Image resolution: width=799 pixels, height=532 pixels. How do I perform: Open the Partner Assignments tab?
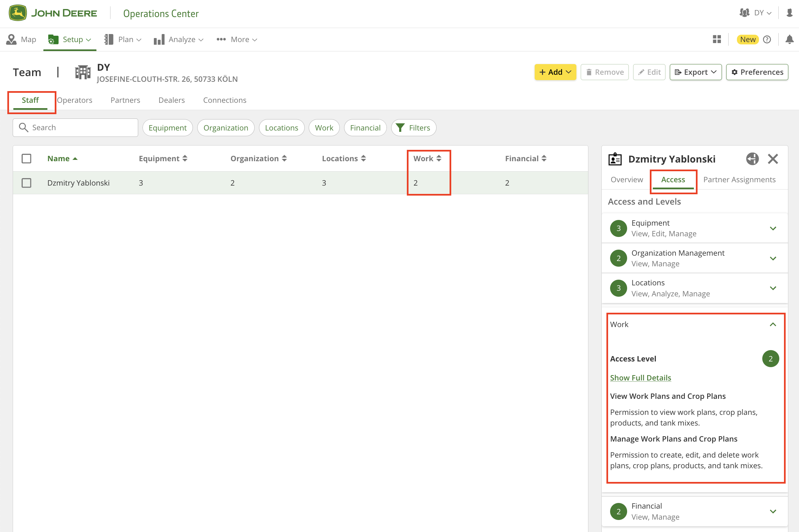pyautogui.click(x=739, y=180)
